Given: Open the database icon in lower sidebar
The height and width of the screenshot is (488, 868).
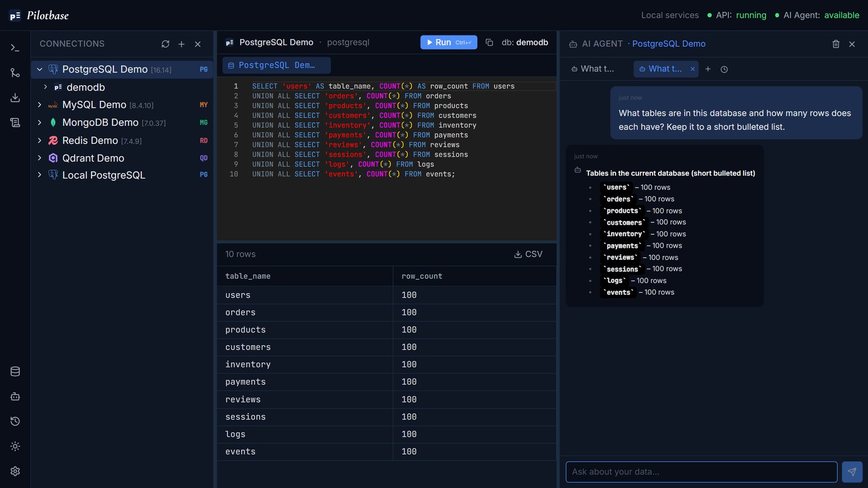Looking at the screenshot, I should tap(15, 371).
